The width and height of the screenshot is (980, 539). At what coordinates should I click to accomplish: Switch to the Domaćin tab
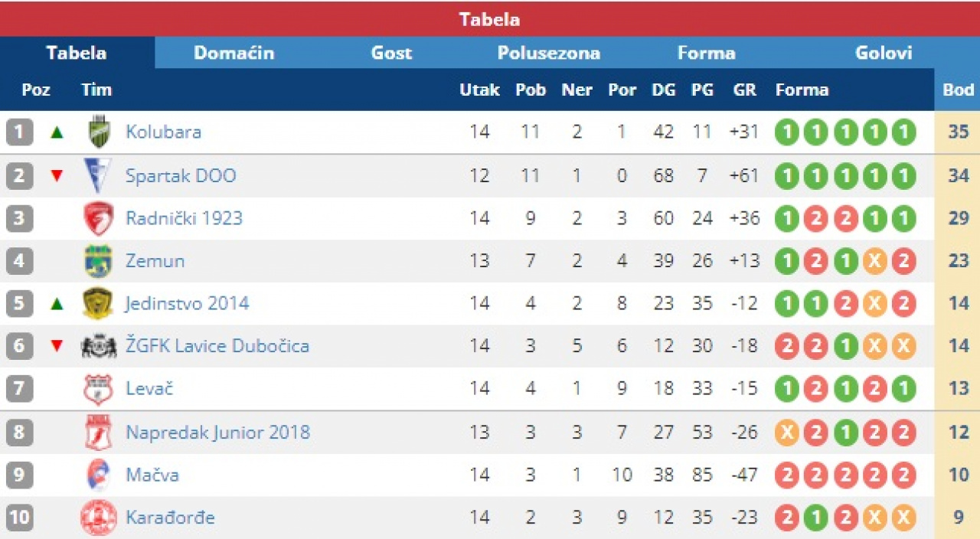[x=234, y=53]
